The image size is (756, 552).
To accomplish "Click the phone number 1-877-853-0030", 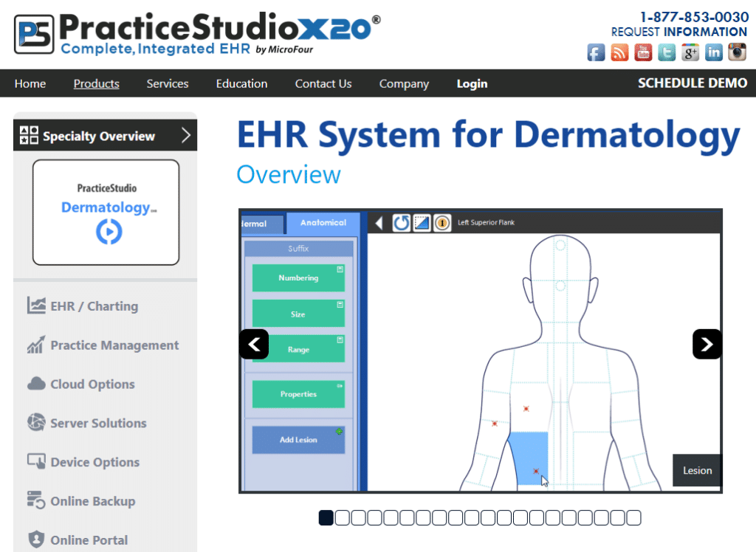I will [694, 17].
